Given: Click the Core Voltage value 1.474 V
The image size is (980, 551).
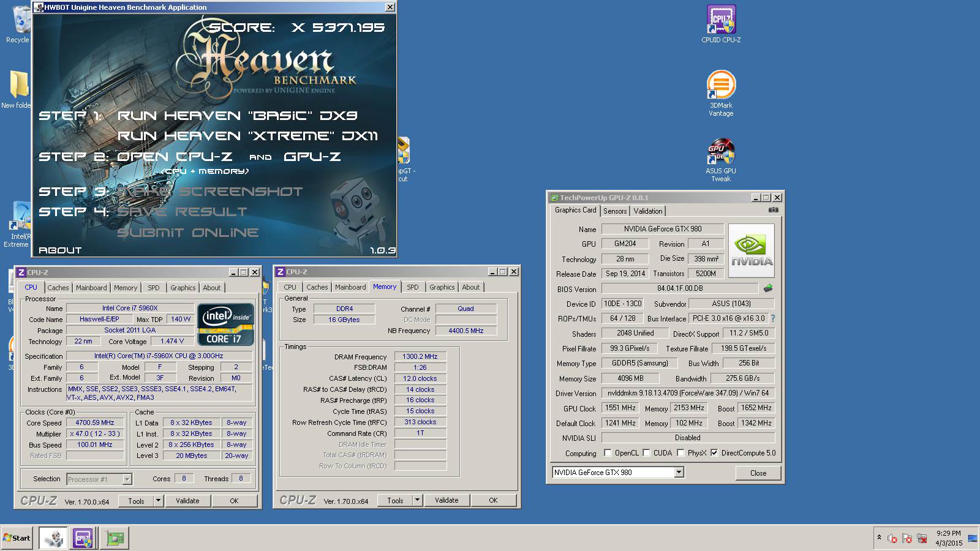Looking at the screenshot, I should pos(172,341).
